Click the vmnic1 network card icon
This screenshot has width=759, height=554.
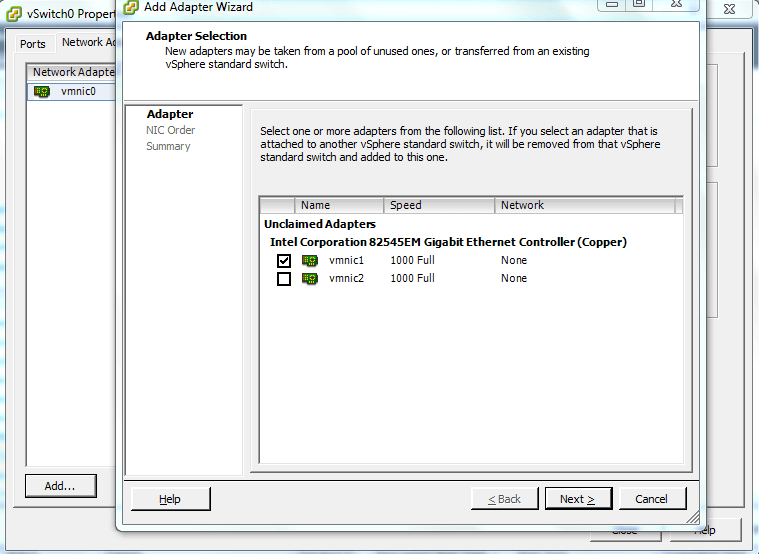(x=310, y=261)
